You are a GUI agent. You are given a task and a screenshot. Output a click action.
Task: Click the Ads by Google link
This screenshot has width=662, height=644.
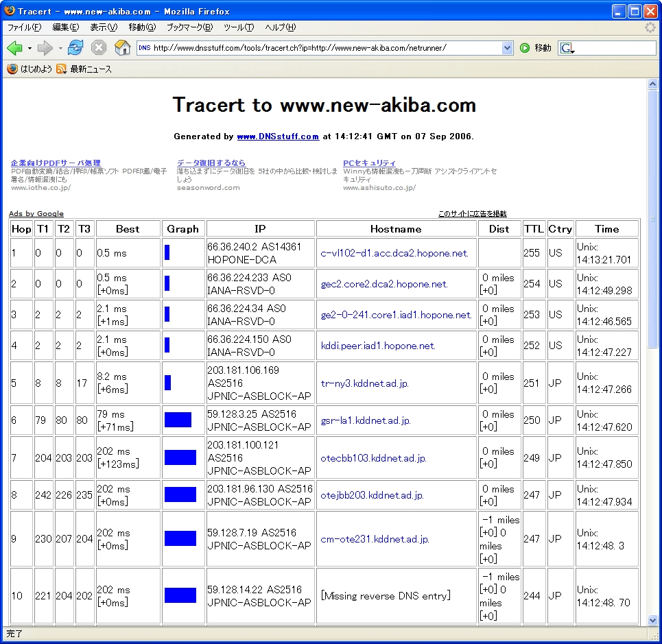coord(36,213)
